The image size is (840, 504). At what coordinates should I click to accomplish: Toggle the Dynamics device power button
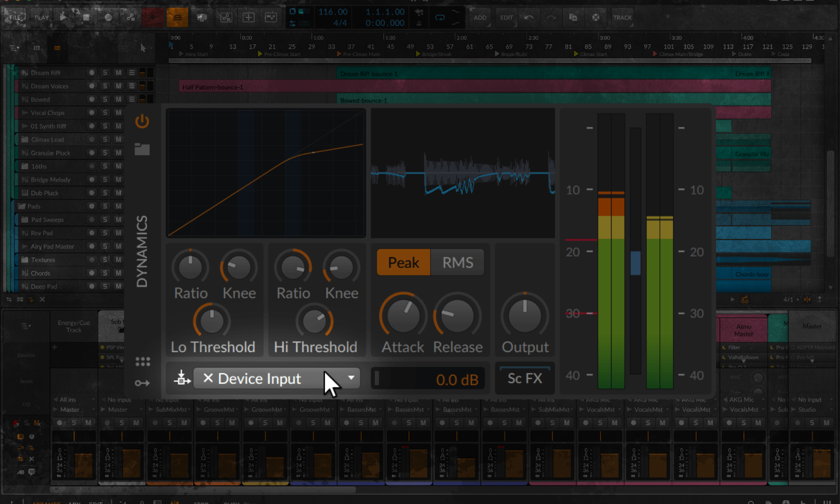coord(142,121)
